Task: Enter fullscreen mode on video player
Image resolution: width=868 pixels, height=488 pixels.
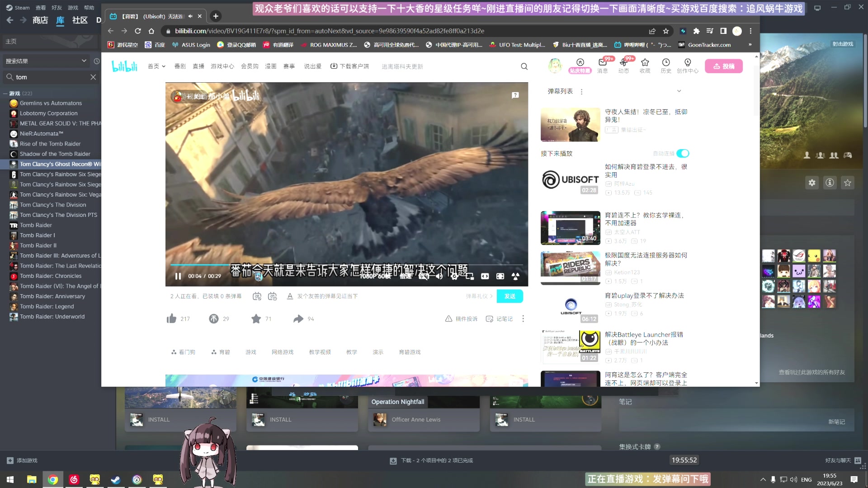Action: (515, 276)
